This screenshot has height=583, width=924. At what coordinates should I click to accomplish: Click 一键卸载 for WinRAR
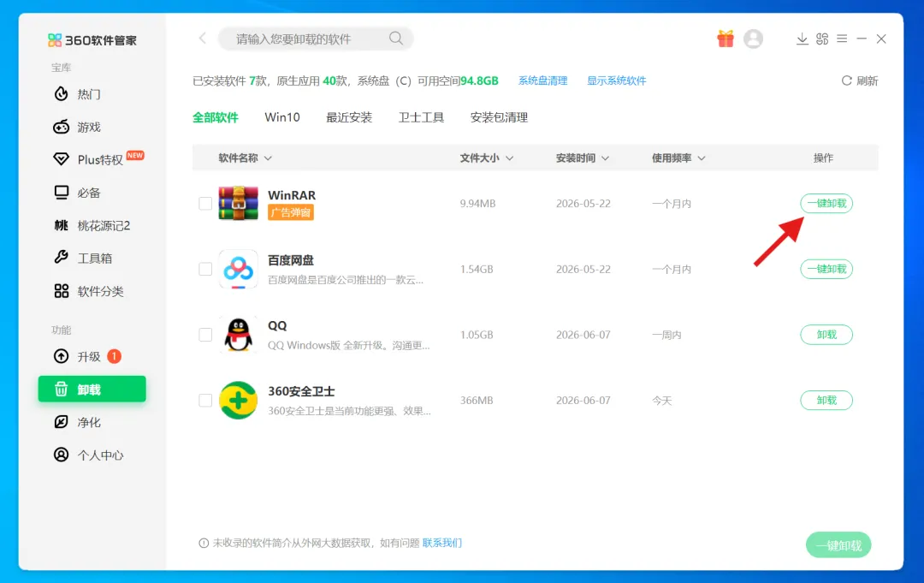point(826,204)
